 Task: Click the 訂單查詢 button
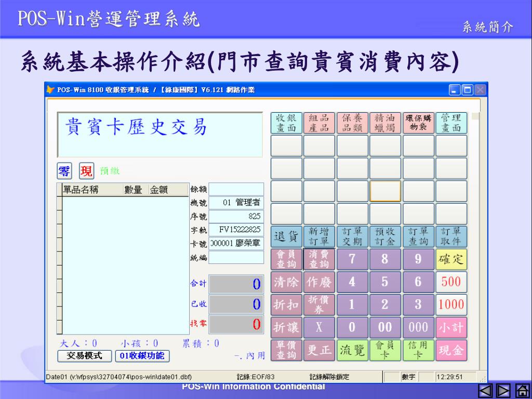pyautogui.click(x=418, y=237)
